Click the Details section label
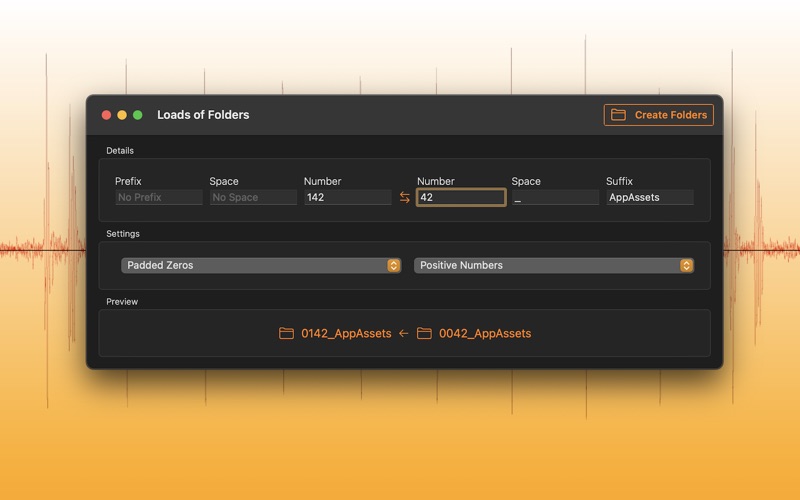800x500 pixels. pyautogui.click(x=120, y=151)
